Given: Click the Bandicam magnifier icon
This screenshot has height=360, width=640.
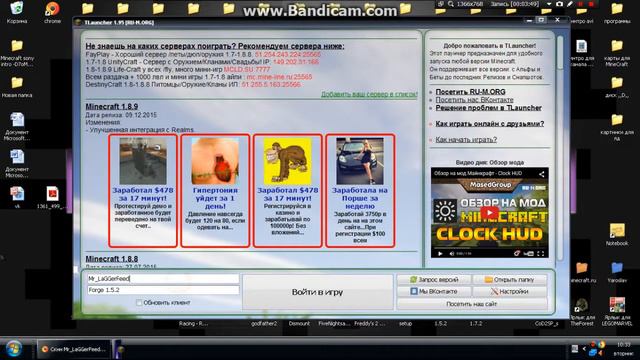Looking at the screenshot, I should pyautogui.click(x=451, y=4).
